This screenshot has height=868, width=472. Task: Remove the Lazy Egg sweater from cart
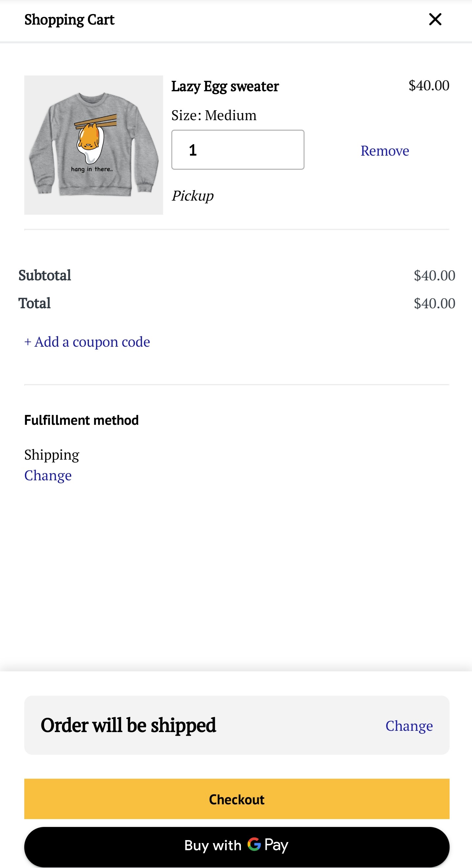[x=384, y=151]
